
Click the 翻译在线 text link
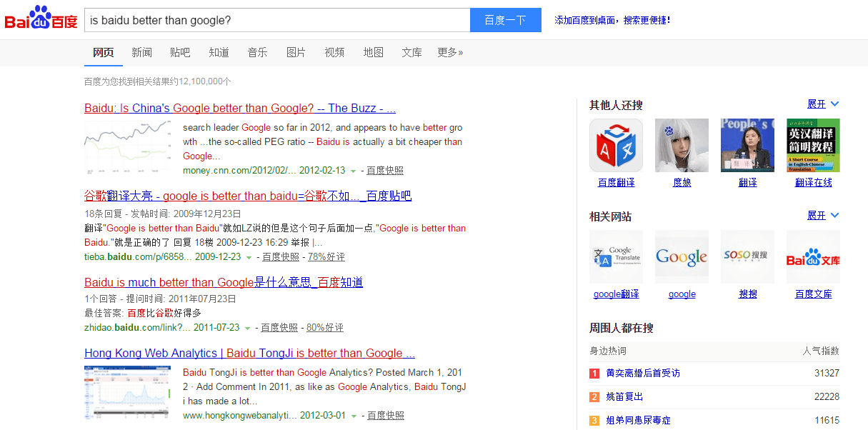pos(813,183)
